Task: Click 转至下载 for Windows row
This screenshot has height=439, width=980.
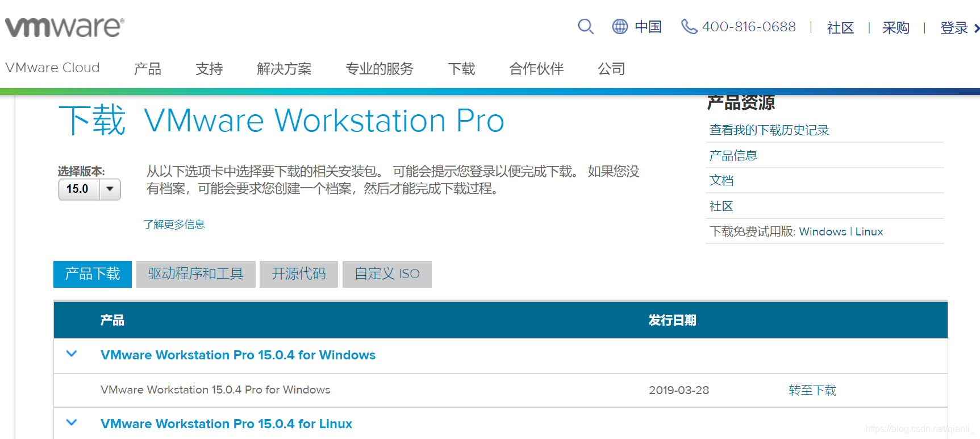Action: tap(812, 390)
